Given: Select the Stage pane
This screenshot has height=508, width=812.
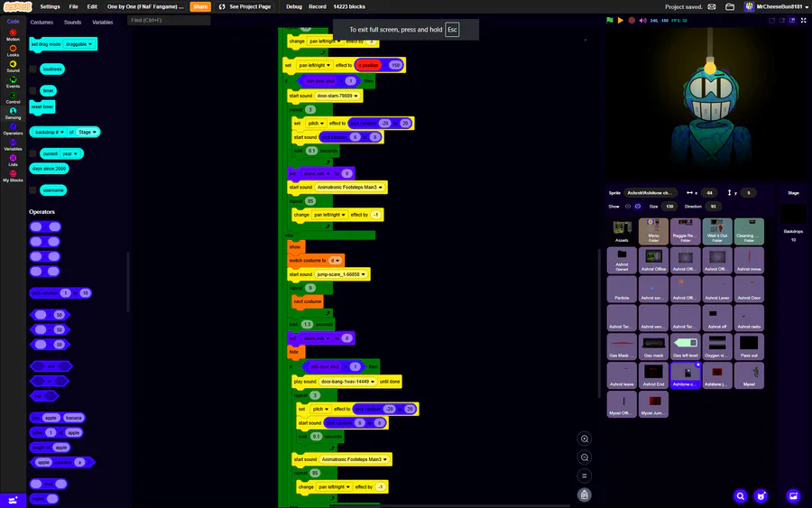Looking at the screenshot, I should pyautogui.click(x=793, y=215).
